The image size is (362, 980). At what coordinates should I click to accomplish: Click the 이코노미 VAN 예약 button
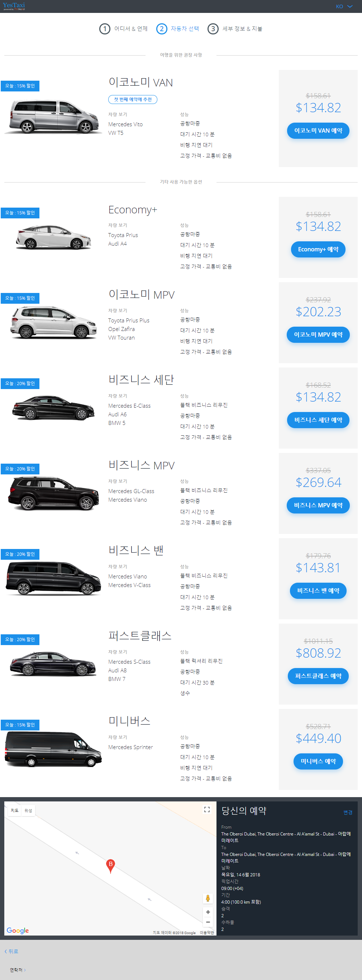318,131
